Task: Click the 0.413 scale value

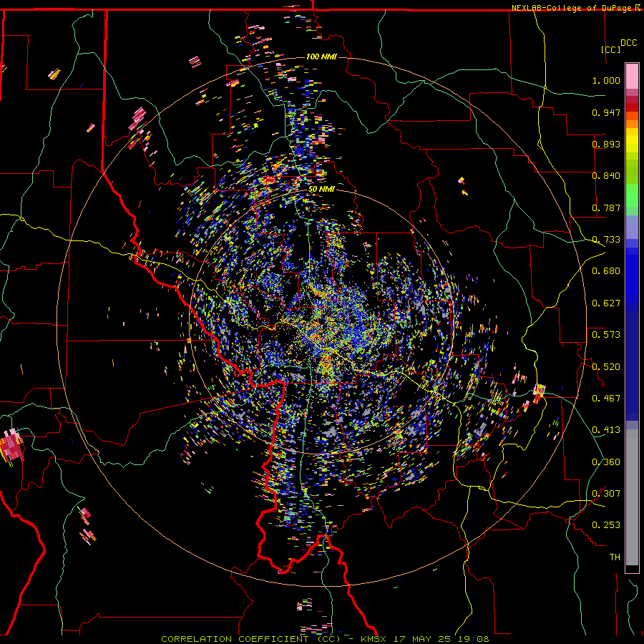Action: tap(606, 430)
